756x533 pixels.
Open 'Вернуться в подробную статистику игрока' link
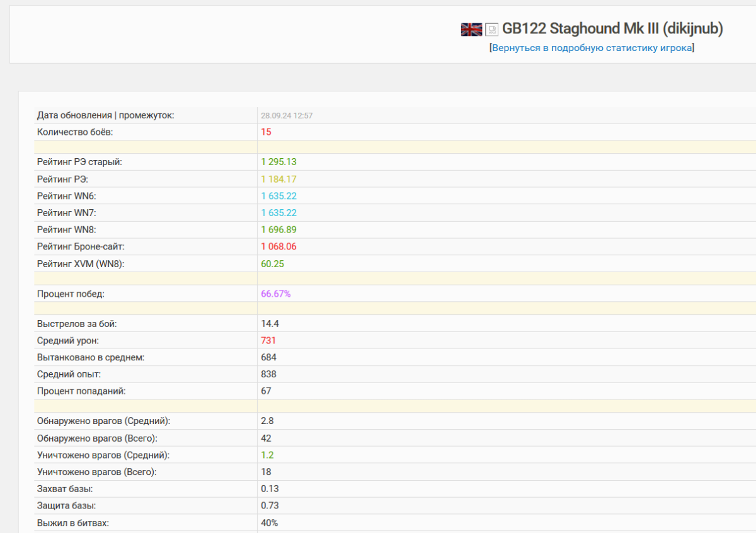(592, 48)
